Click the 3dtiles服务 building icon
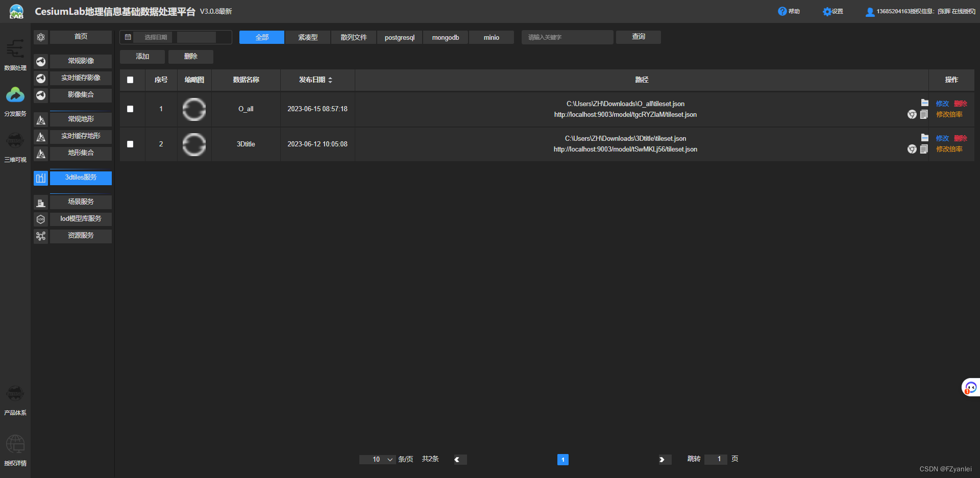This screenshot has width=980, height=478. [x=41, y=178]
